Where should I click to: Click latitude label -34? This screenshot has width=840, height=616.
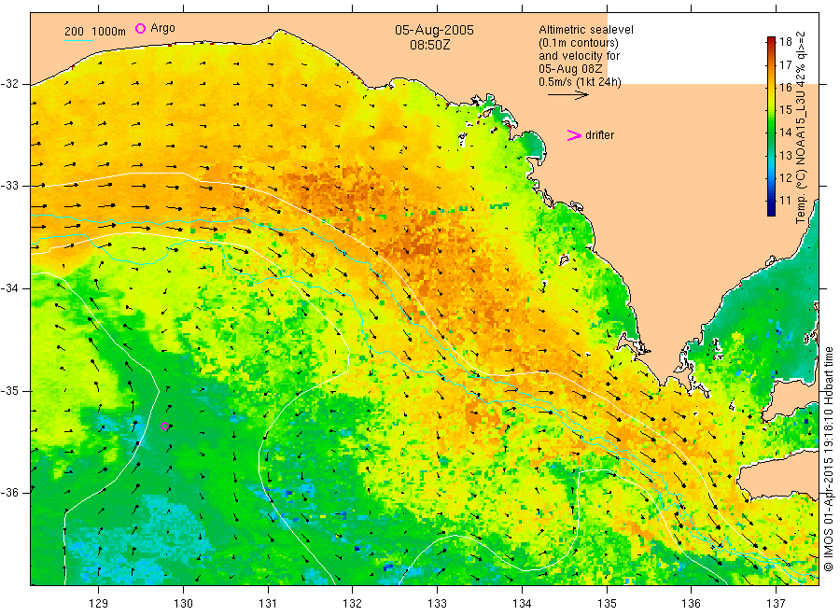tap(9, 288)
